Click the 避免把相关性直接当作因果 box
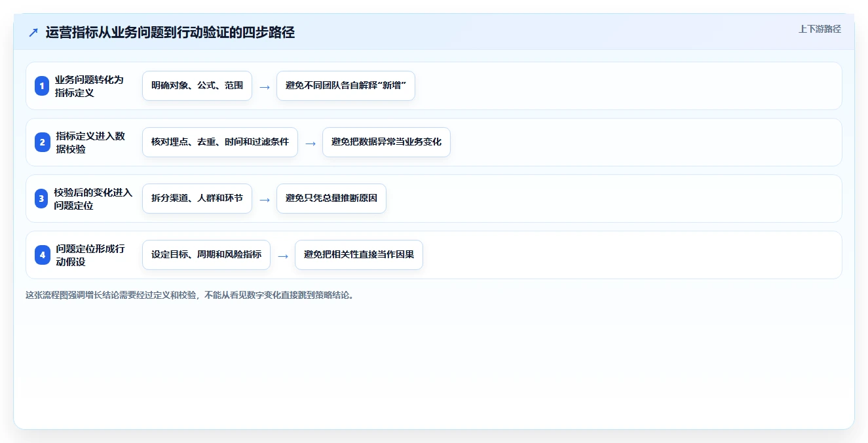Screen dimensions: 868x443 pyautogui.click(x=359, y=255)
